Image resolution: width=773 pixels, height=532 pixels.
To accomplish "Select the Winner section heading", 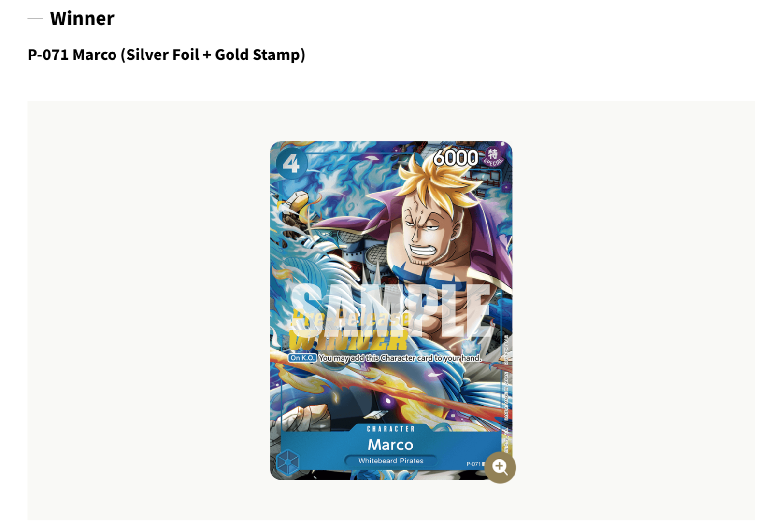I will [x=82, y=18].
